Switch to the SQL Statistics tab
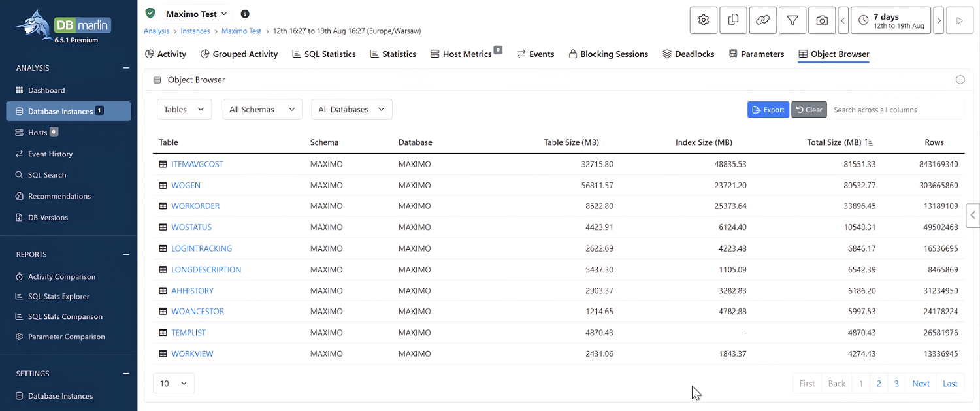The width and height of the screenshot is (980, 411). (x=323, y=54)
